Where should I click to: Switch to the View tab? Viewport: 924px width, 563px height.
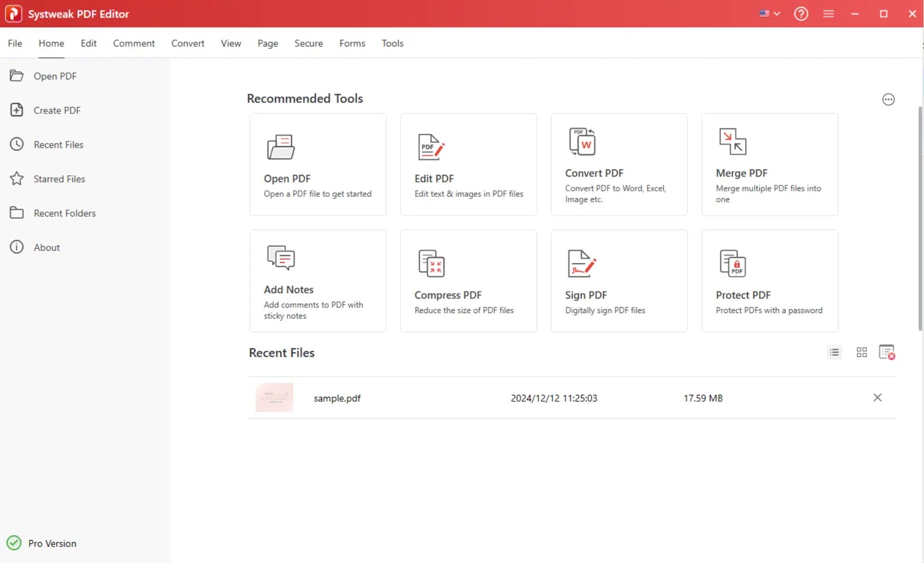point(231,43)
